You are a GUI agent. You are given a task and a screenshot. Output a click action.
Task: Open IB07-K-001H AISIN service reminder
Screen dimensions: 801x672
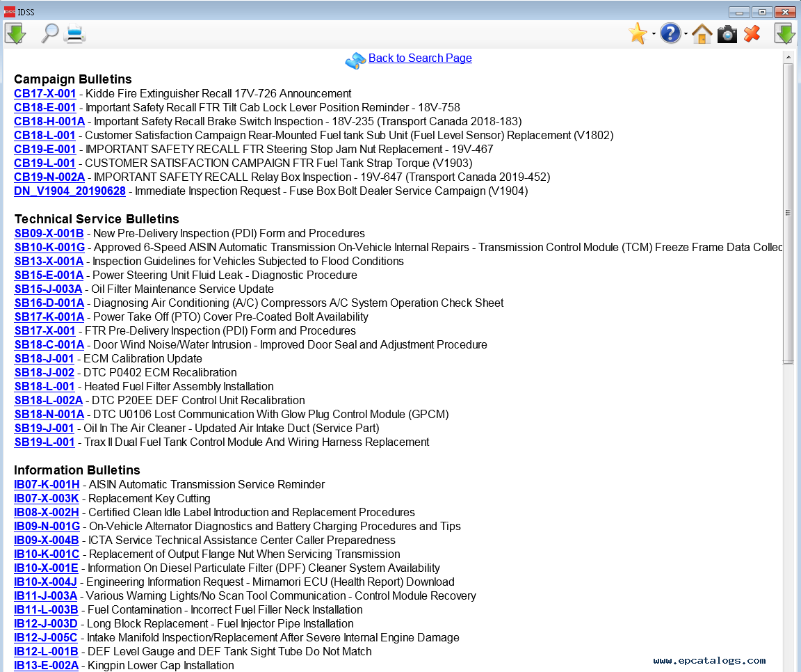47,484
